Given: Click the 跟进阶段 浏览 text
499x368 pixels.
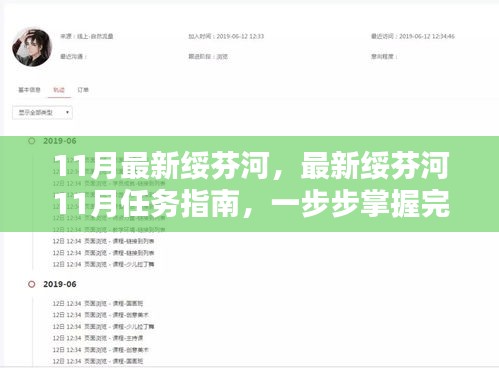Looking at the screenshot, I should (x=208, y=56).
